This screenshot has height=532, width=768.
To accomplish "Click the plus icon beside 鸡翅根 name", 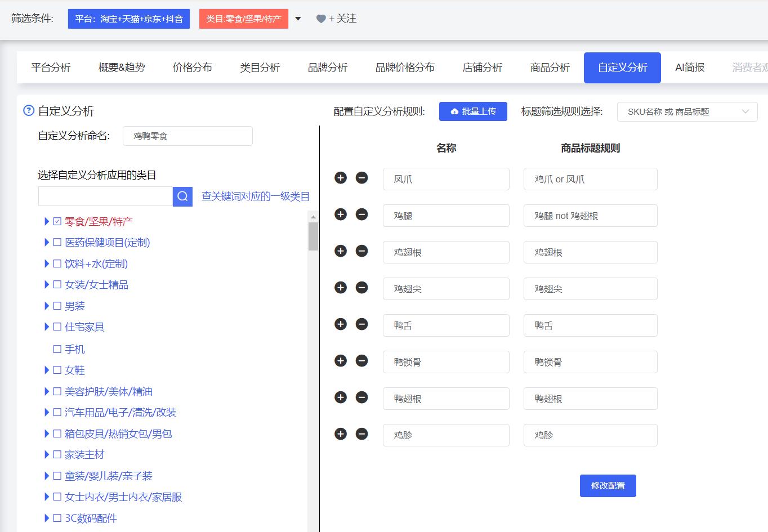I will coord(341,251).
